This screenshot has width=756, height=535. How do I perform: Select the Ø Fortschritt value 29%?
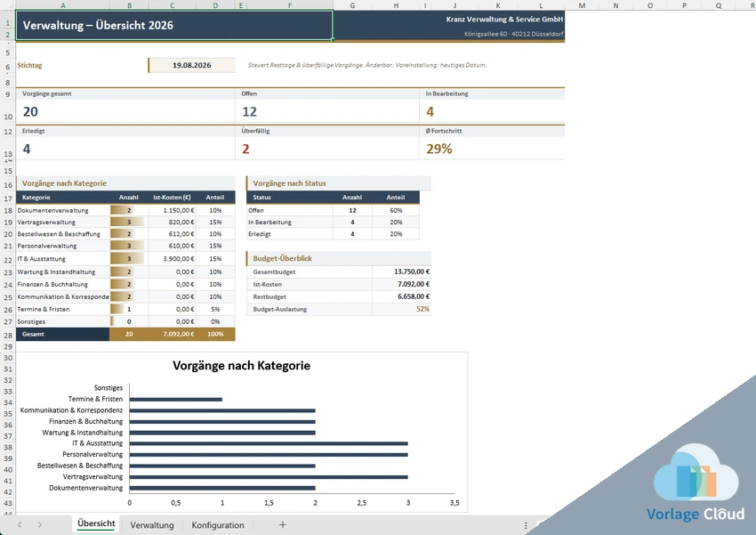click(x=439, y=149)
